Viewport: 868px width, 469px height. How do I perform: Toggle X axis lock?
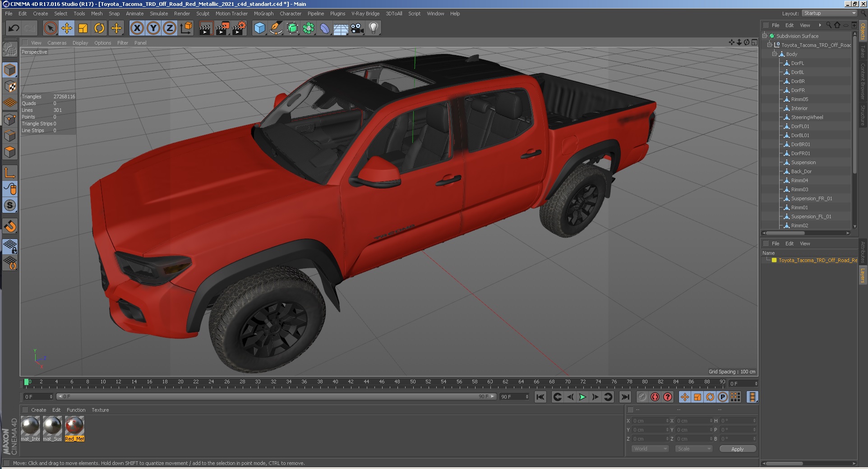click(137, 28)
